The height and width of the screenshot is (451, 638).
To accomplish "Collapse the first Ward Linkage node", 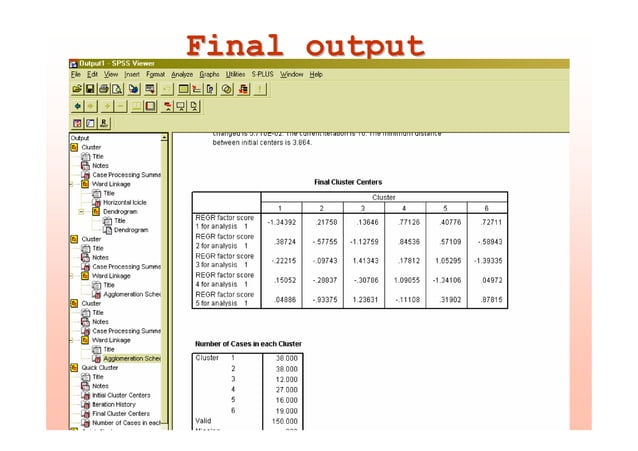I will pos(71,184).
